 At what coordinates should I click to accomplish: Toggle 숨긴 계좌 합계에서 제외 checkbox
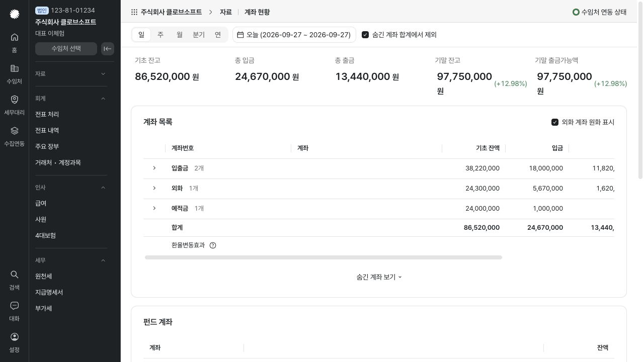365,35
